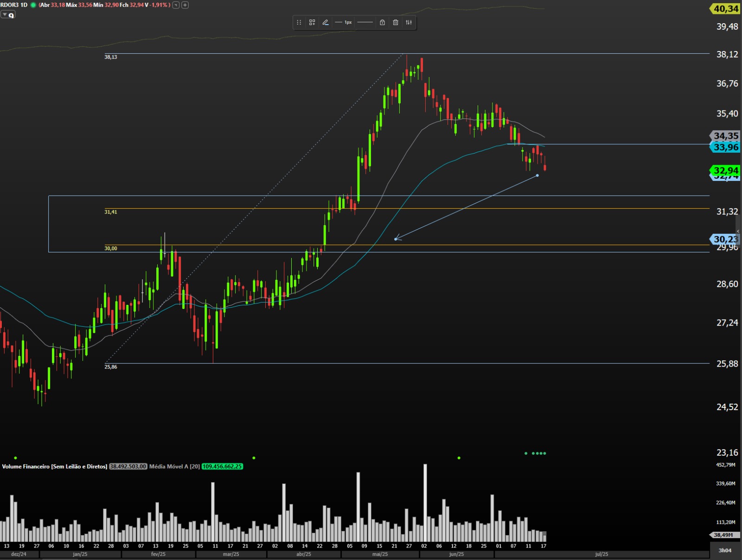The height and width of the screenshot is (560, 742).
Task: Lock the selected drawing with the padlock icon
Action: pos(382,22)
